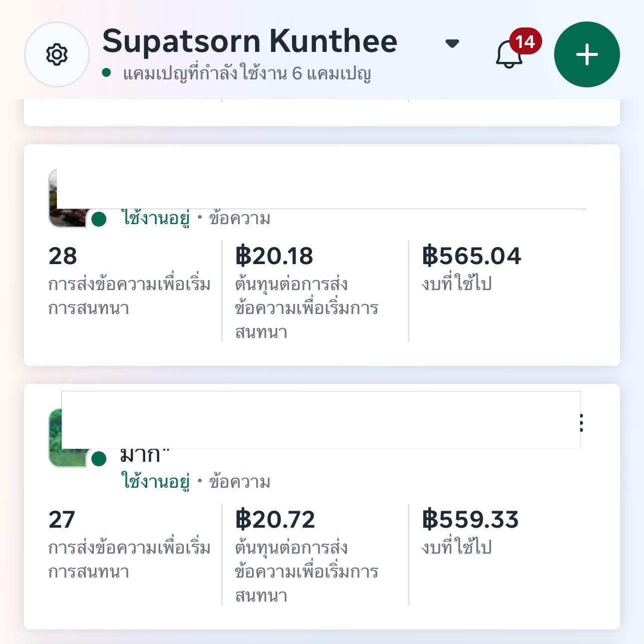The width and height of the screenshot is (644, 644).
Task: Select the Supatsorn Kunthee account name
Action: pos(250,41)
